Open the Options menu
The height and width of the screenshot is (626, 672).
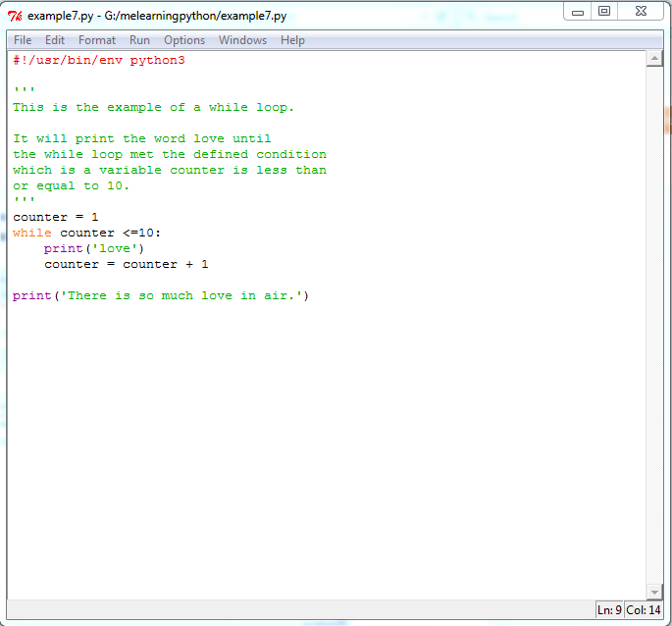pos(184,40)
